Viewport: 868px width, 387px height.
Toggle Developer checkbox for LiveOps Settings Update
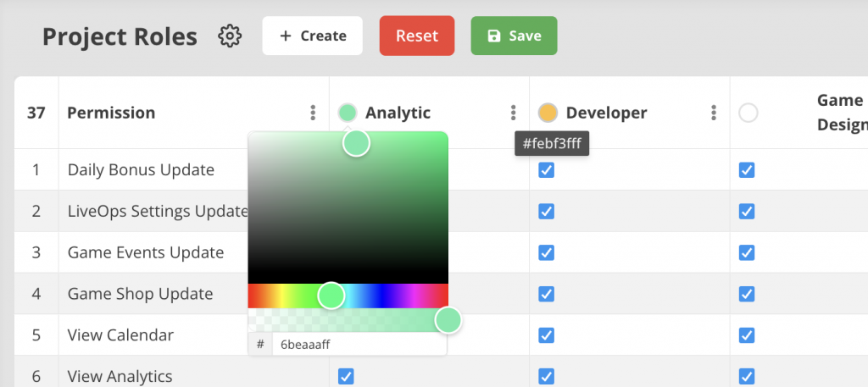click(547, 211)
